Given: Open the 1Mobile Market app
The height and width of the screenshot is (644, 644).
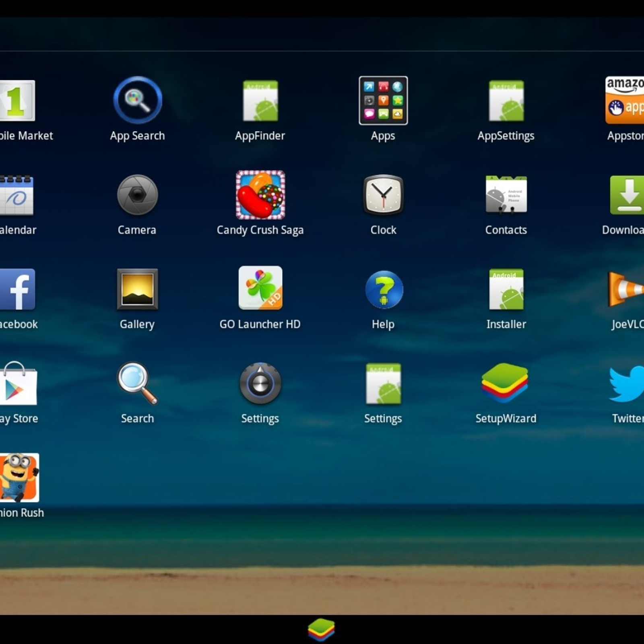Looking at the screenshot, I should click(17, 101).
